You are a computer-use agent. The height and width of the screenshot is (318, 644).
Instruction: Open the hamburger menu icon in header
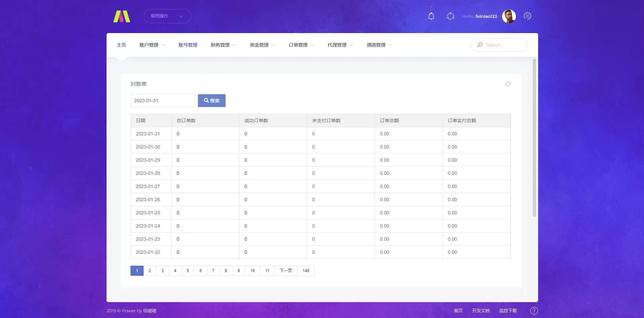(527, 16)
